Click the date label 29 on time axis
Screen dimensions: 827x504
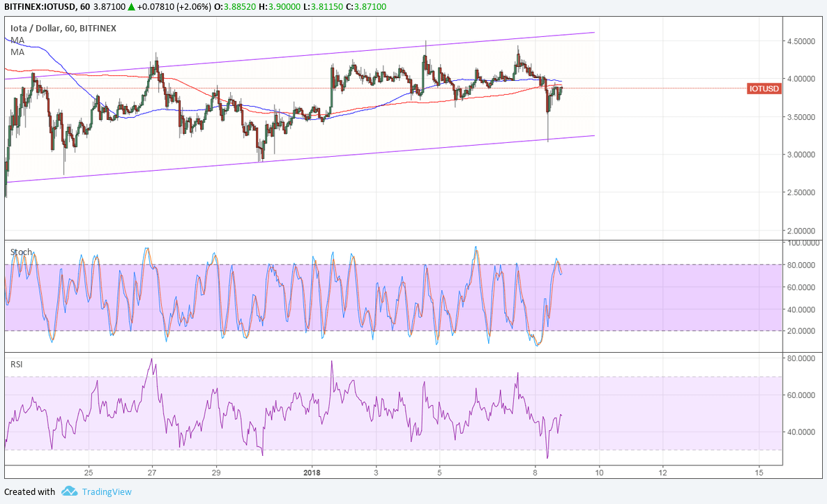coord(215,473)
